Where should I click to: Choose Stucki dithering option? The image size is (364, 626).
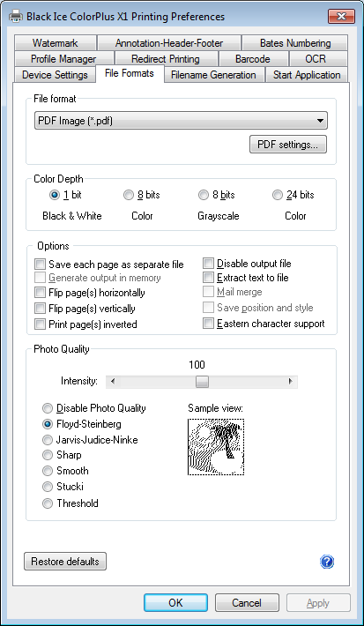click(x=63, y=487)
